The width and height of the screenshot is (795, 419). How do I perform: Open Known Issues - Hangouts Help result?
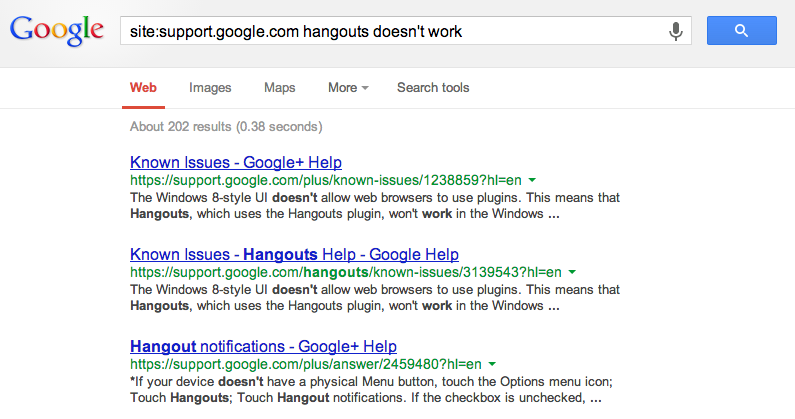(x=294, y=254)
